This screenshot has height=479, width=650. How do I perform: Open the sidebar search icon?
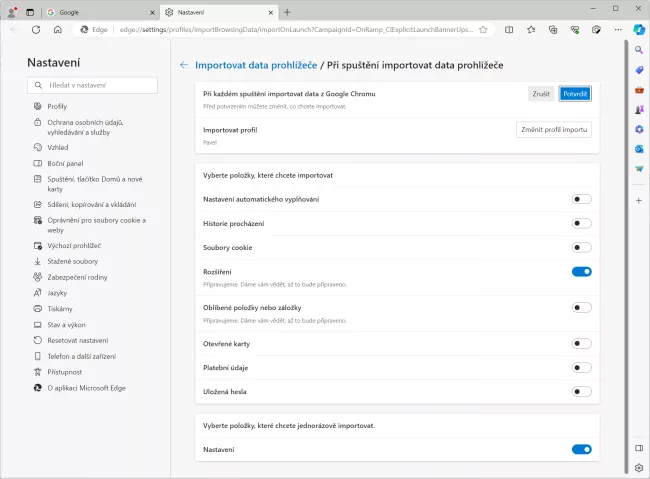[638, 50]
